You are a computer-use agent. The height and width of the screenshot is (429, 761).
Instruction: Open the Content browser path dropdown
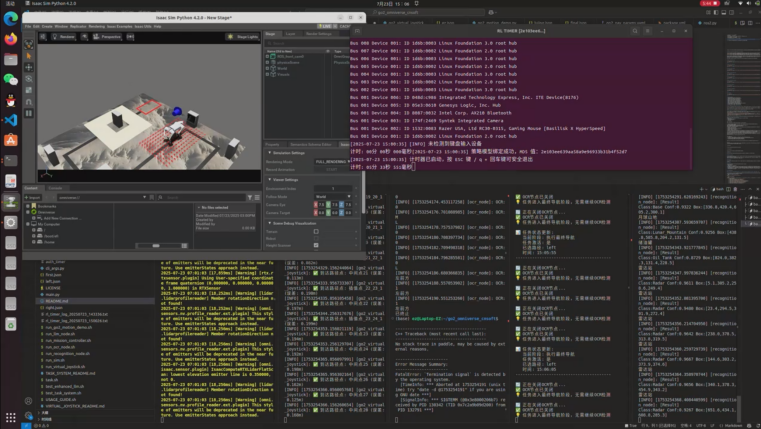click(144, 198)
